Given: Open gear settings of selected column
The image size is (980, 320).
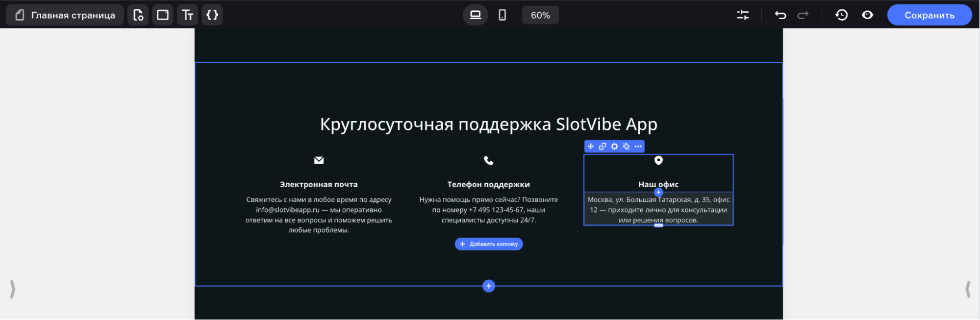Looking at the screenshot, I should (614, 147).
